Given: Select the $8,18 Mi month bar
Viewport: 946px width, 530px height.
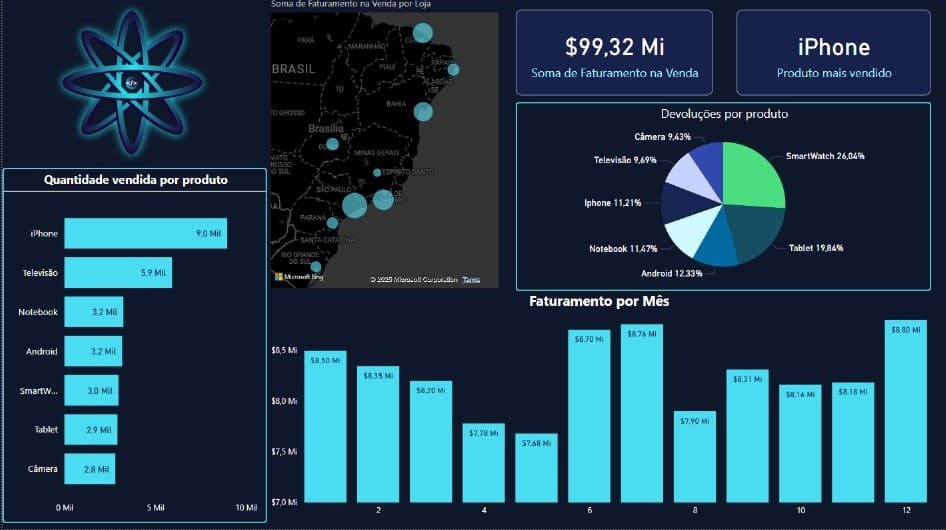Looking at the screenshot, I should (853, 442).
